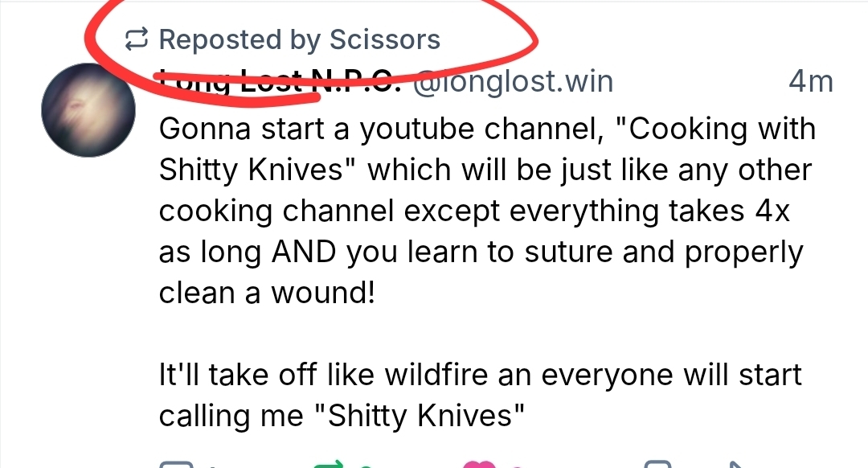The width and height of the screenshot is (868, 468).
Task: Click the small repost arrows icon above post
Action: pyautogui.click(x=137, y=39)
